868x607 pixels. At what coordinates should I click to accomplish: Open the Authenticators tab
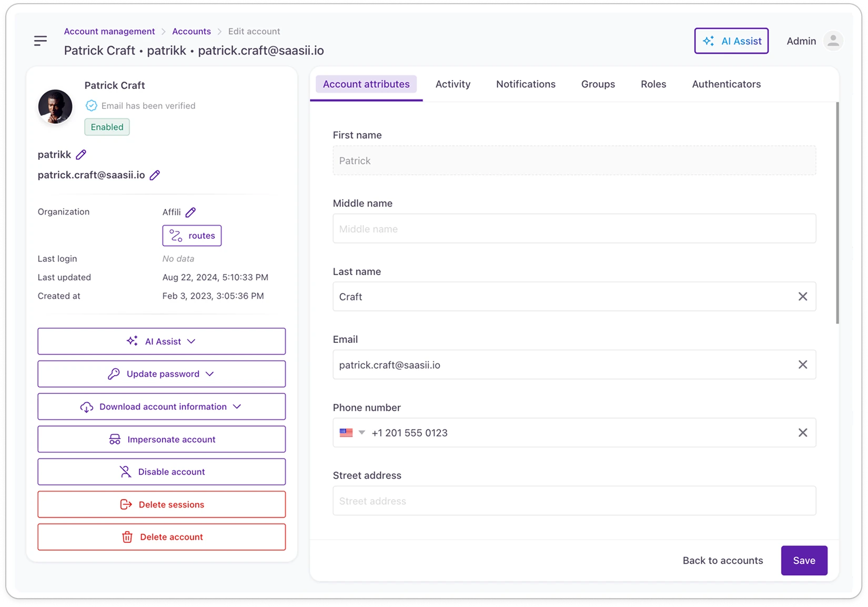point(726,84)
